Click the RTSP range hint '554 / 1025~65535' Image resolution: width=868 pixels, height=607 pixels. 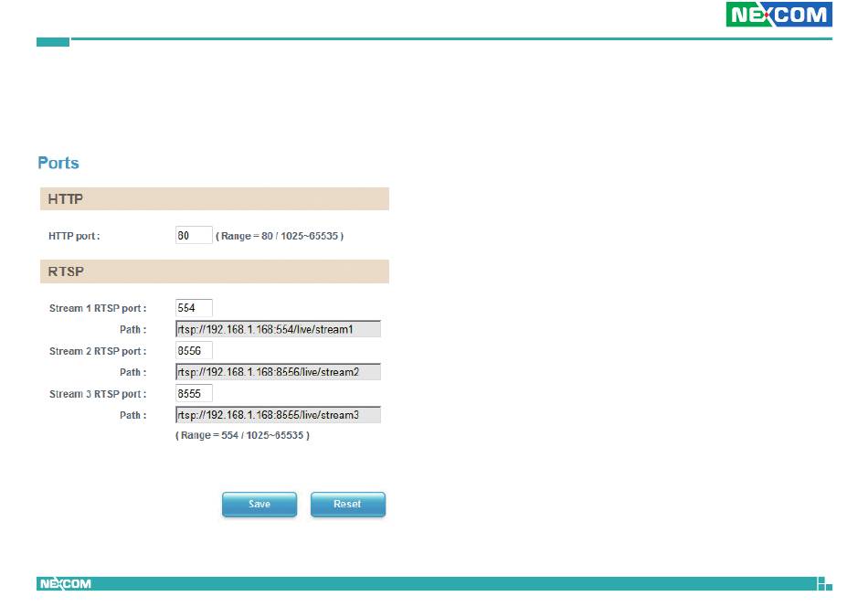tap(242, 435)
